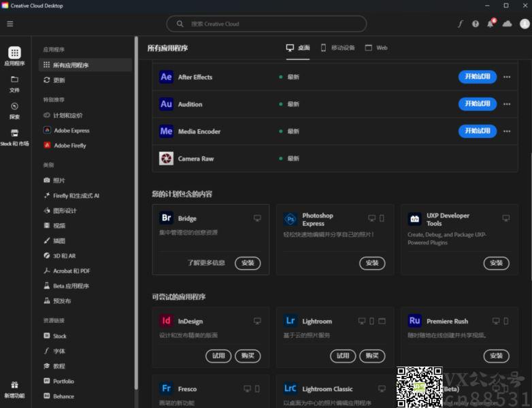Click the Bridge app icon
Viewport: 532px width, 408px height.
coord(166,218)
